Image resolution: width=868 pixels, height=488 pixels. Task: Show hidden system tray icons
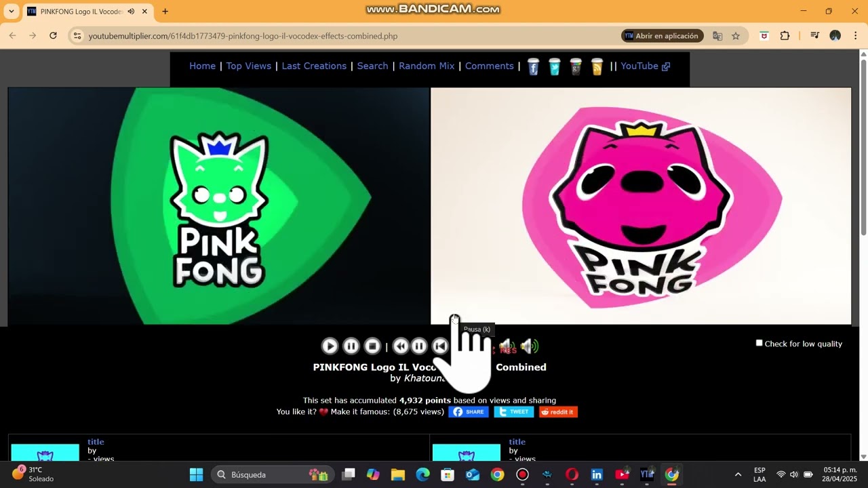[738, 474]
